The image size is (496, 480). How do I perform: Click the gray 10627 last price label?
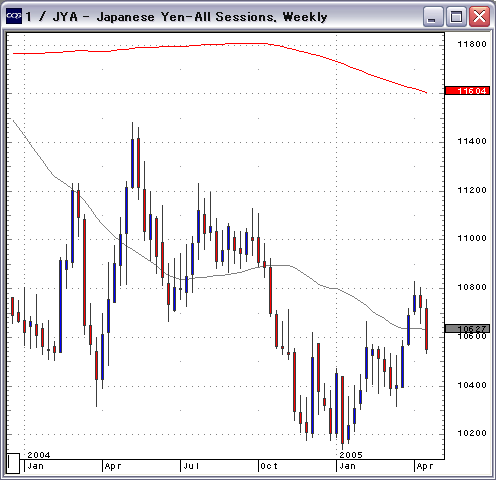[x=467, y=329]
